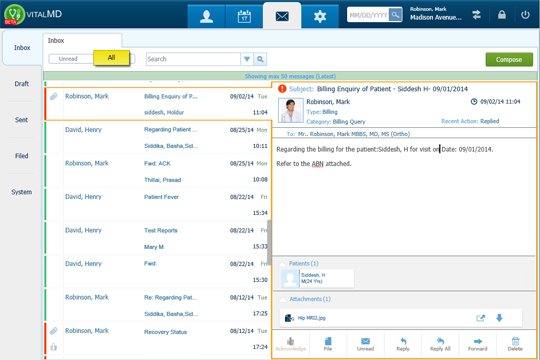The width and height of the screenshot is (540, 360).
Task: Click patient Siddesh, H card
Action: 318,278
